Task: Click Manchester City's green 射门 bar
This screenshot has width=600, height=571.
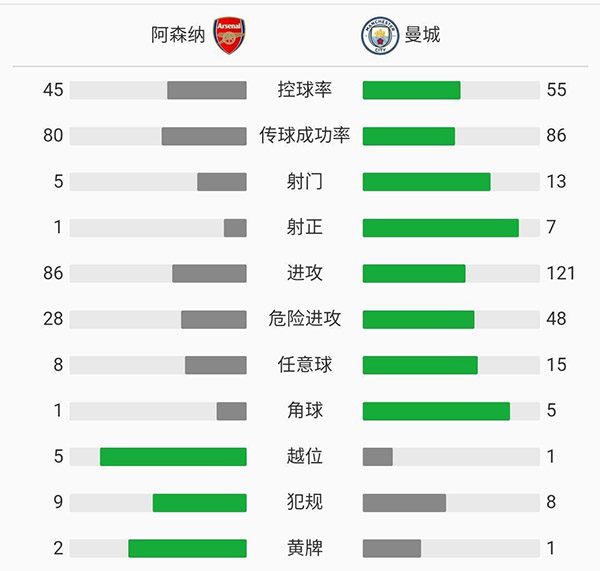Action: [x=426, y=182]
